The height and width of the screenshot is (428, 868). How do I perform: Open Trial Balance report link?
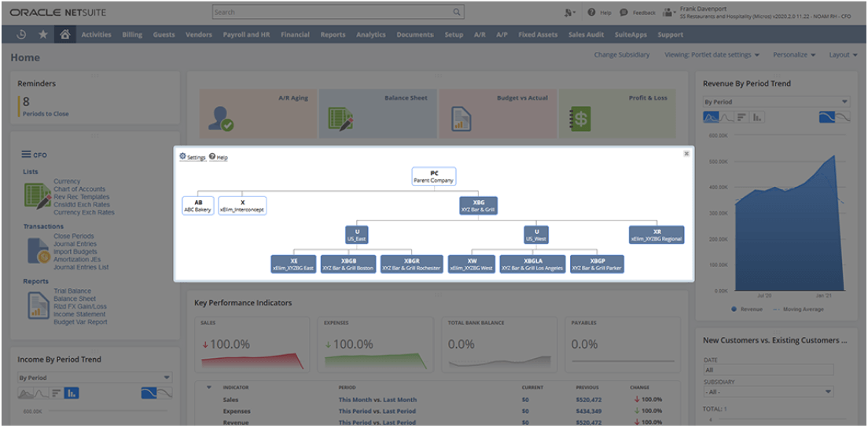click(x=72, y=291)
